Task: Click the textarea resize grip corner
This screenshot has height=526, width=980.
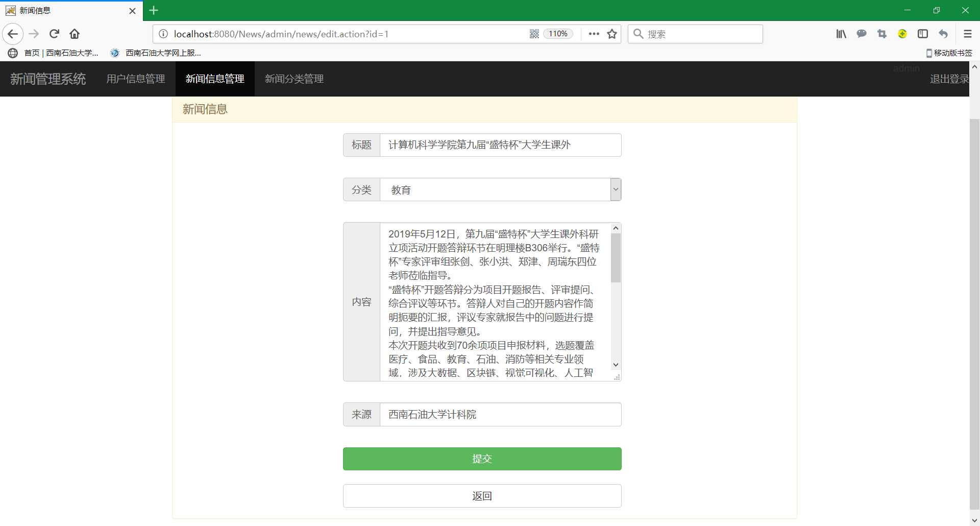Action: [617, 377]
